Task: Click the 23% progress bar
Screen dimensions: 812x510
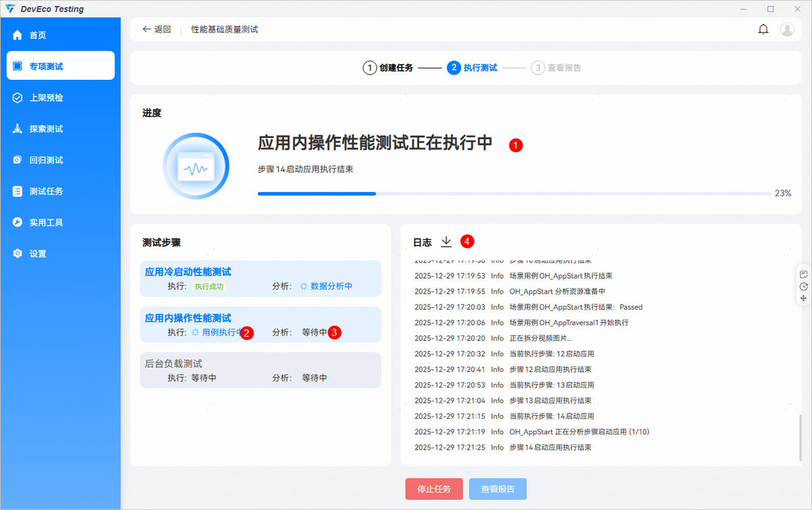Action: point(514,193)
